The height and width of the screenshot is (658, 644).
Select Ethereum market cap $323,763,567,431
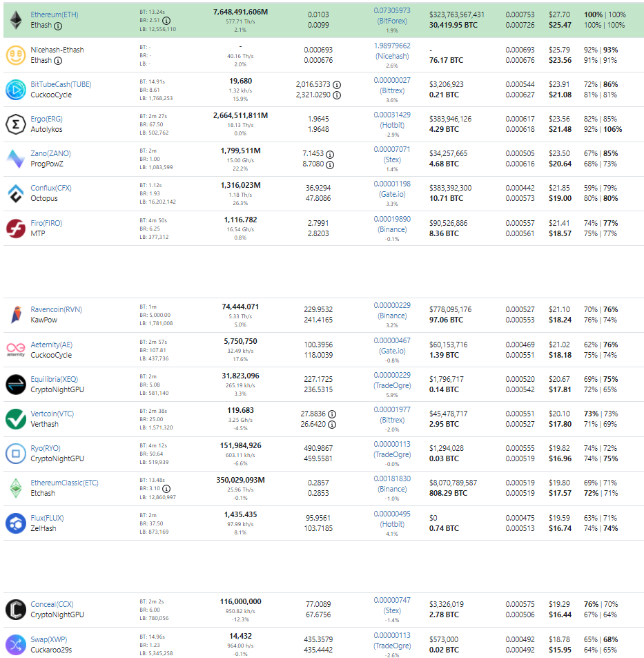[x=456, y=14]
